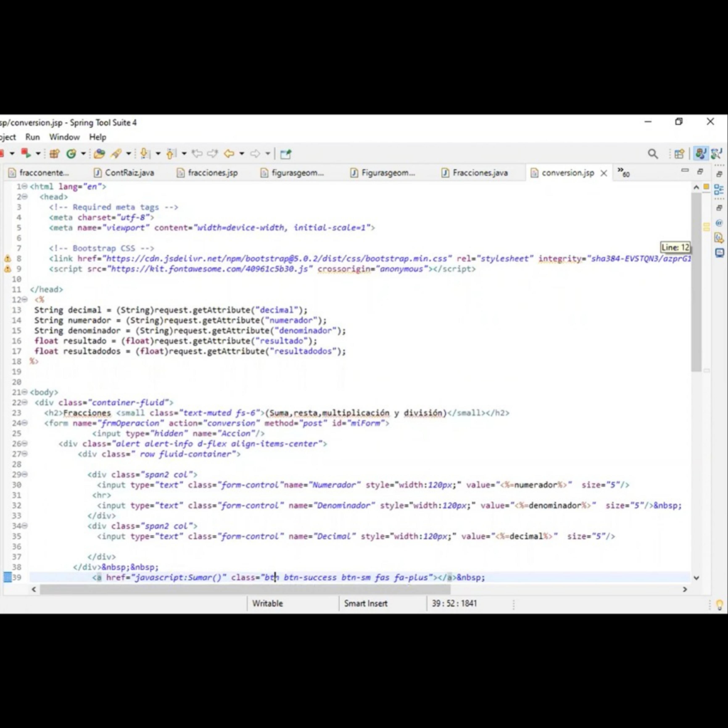Viewport: 728px width, 728px height.
Task: Click the magnifier Quick Access search icon
Action: tap(653, 154)
